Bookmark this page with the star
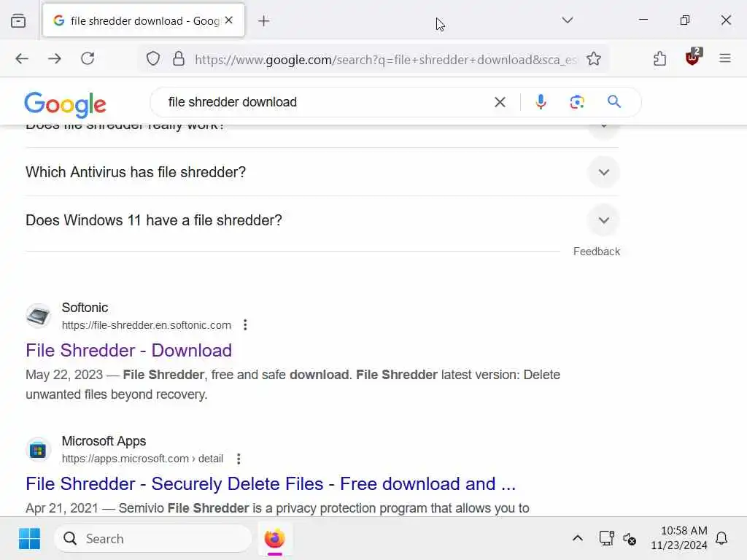The width and height of the screenshot is (747, 560). click(594, 59)
